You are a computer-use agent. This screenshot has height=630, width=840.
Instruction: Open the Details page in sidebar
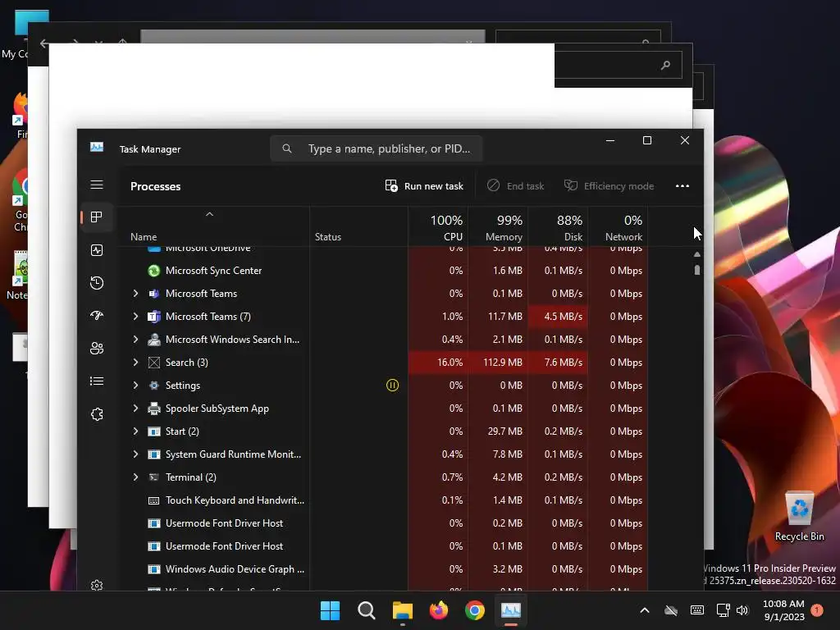click(x=97, y=381)
